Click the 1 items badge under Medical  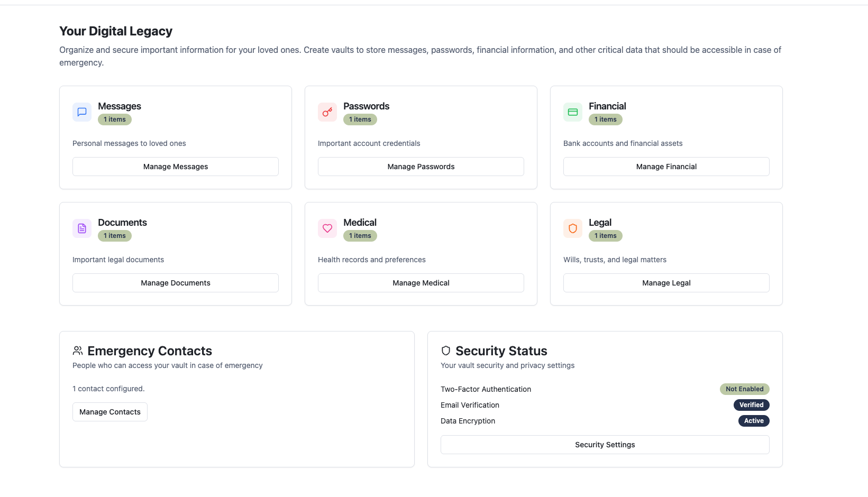[x=360, y=235]
